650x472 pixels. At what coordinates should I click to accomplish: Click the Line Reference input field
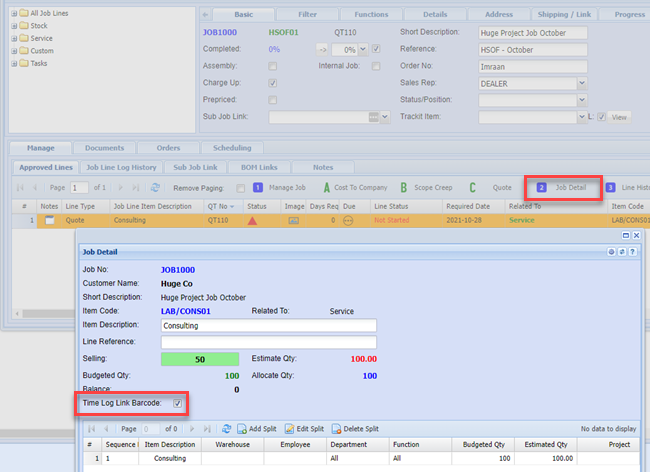[x=268, y=342]
